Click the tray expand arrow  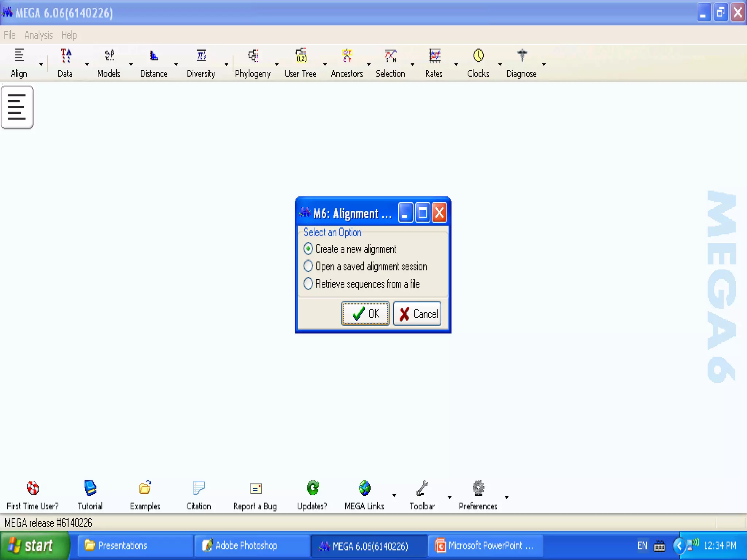point(678,546)
